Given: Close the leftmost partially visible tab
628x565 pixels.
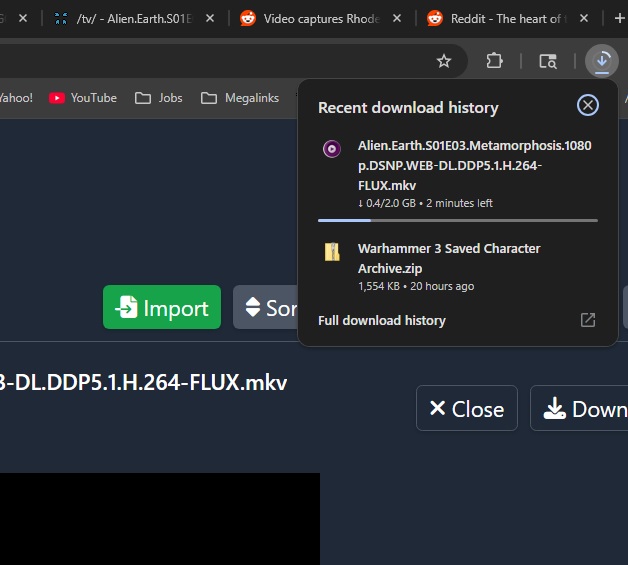Looking at the screenshot, I should point(23,18).
